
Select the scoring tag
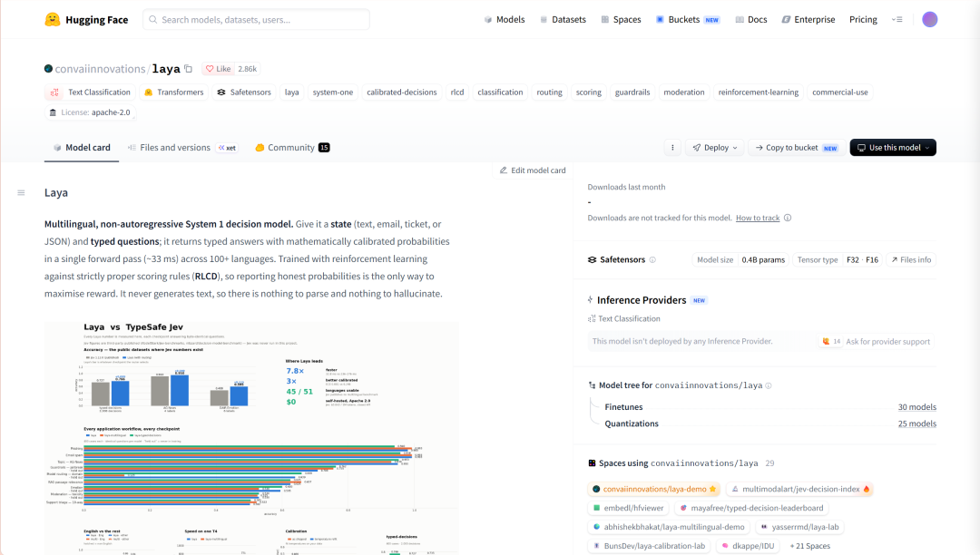click(589, 92)
